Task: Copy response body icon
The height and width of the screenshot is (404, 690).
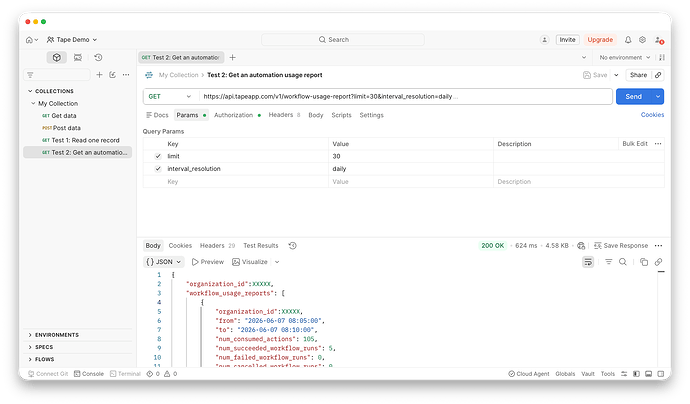Action: click(x=644, y=262)
